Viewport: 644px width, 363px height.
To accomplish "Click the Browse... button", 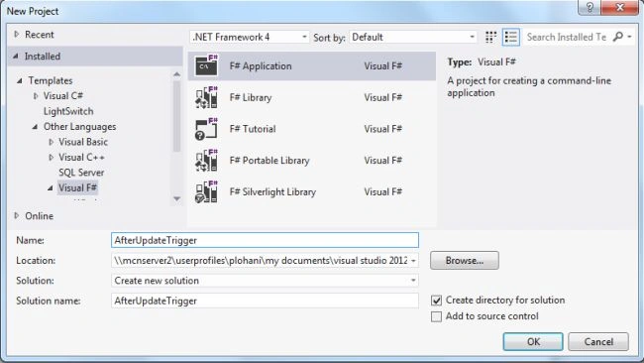I will tap(465, 261).
